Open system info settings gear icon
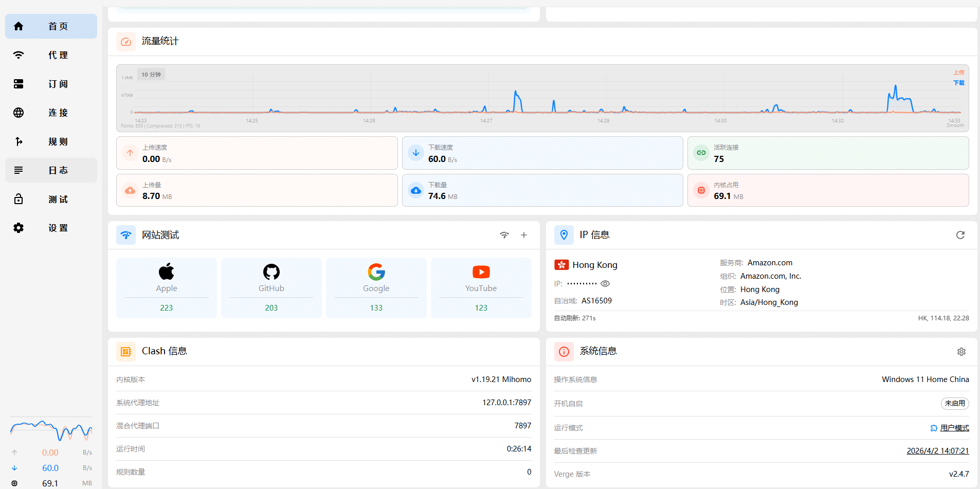This screenshot has height=489, width=980. click(x=961, y=352)
